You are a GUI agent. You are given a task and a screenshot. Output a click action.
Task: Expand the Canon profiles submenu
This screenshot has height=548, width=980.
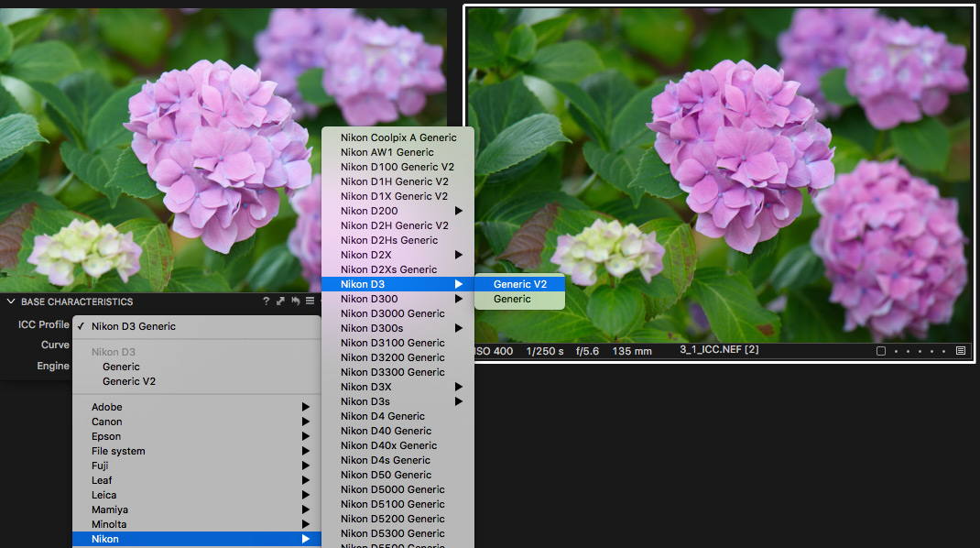[x=196, y=422]
